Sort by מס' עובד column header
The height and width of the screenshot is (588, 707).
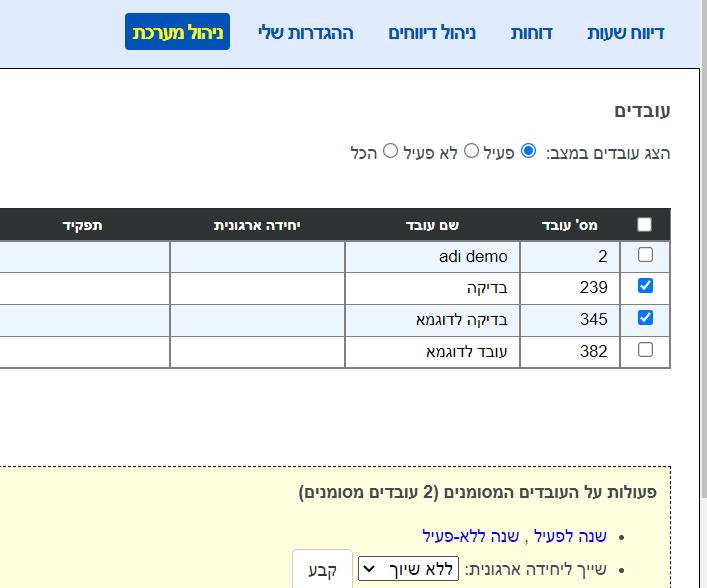click(x=569, y=225)
